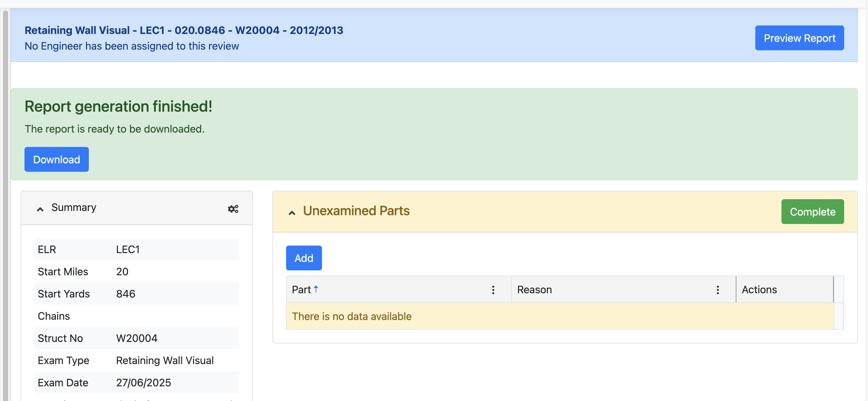Viewport: 868px width, 401px height.
Task: Click the Retaining Wall Visual review title
Action: 184,30
